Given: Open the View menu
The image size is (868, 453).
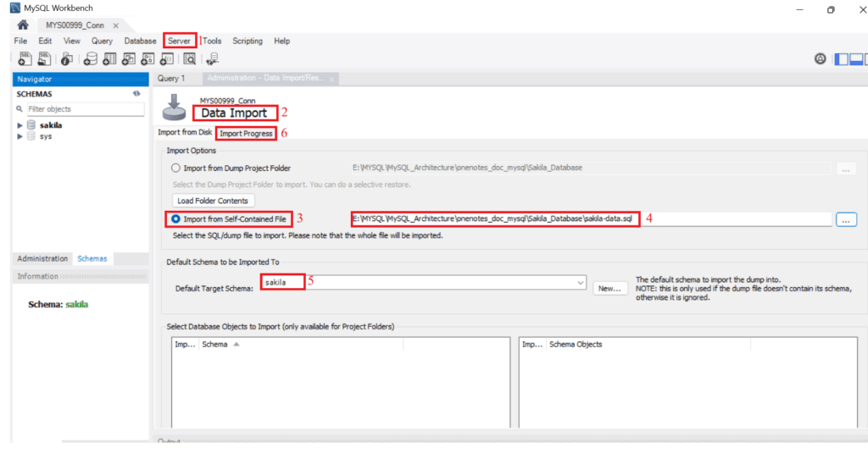Looking at the screenshot, I should point(71,41).
